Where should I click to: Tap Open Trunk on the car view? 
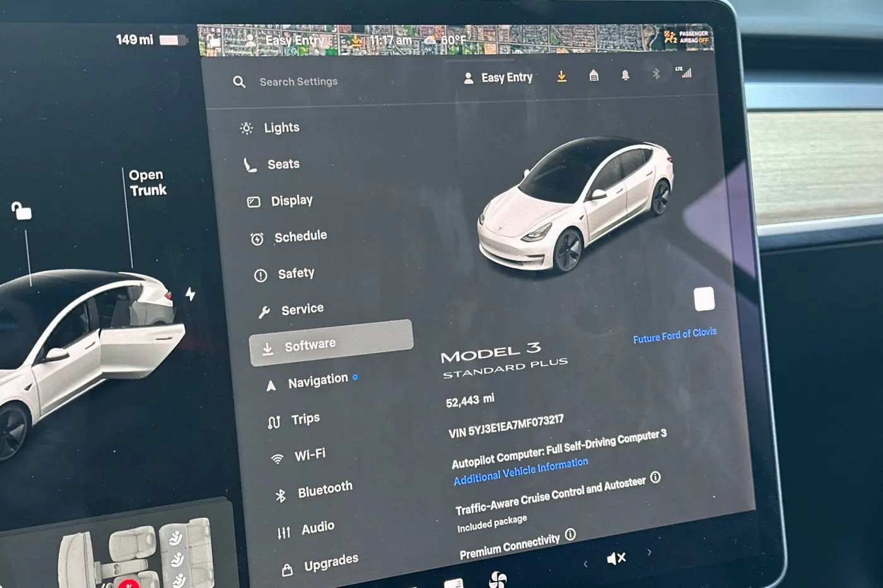147,183
